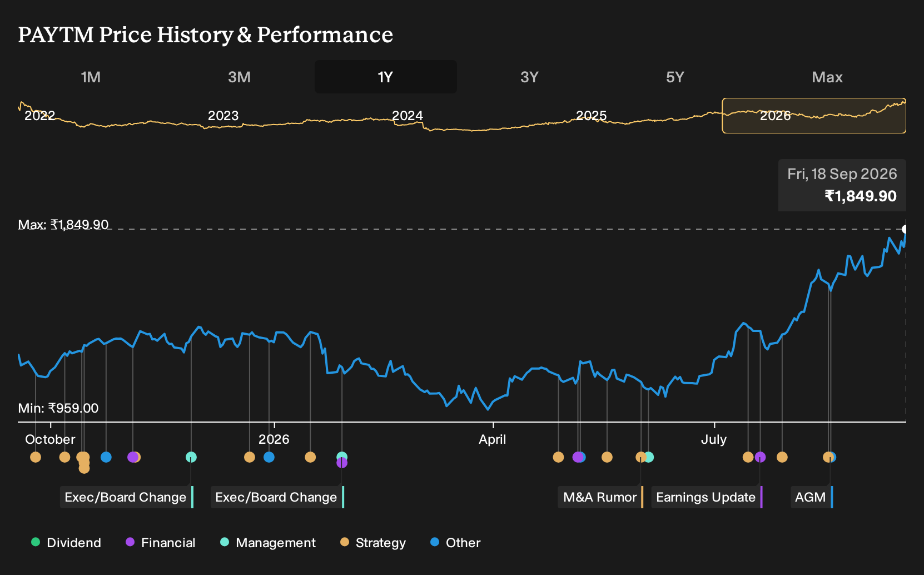The width and height of the screenshot is (924, 575).
Task: Click the blue Other legend dot
Action: tap(435, 542)
